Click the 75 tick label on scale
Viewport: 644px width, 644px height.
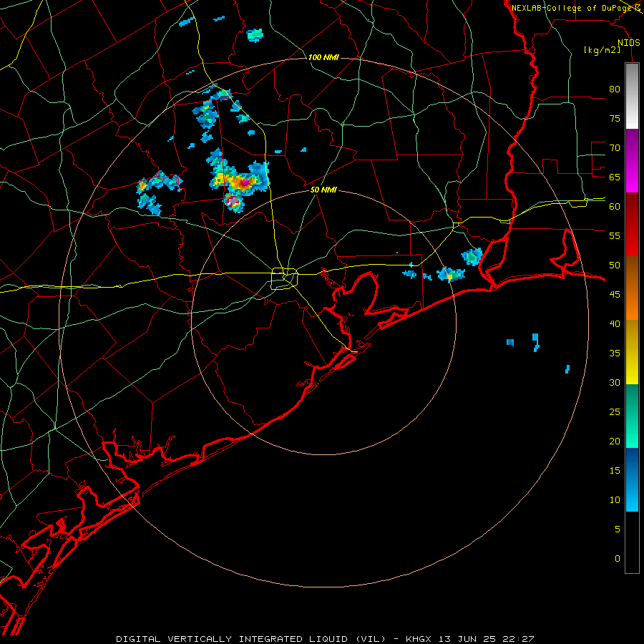coord(615,118)
